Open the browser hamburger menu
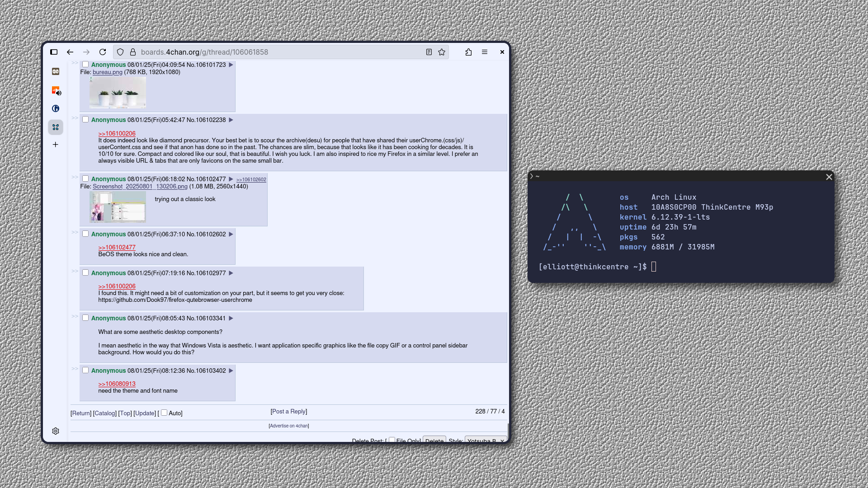The height and width of the screenshot is (488, 868). [x=485, y=52]
